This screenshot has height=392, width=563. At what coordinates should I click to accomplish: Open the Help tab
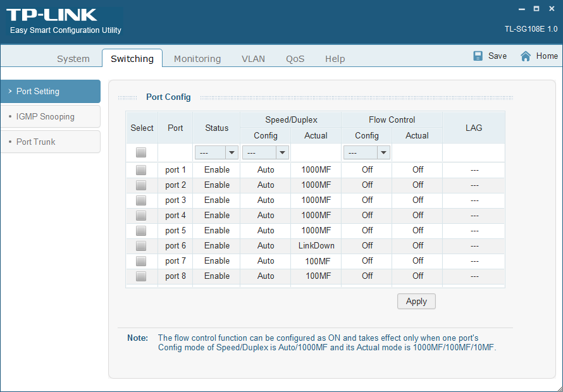(335, 58)
